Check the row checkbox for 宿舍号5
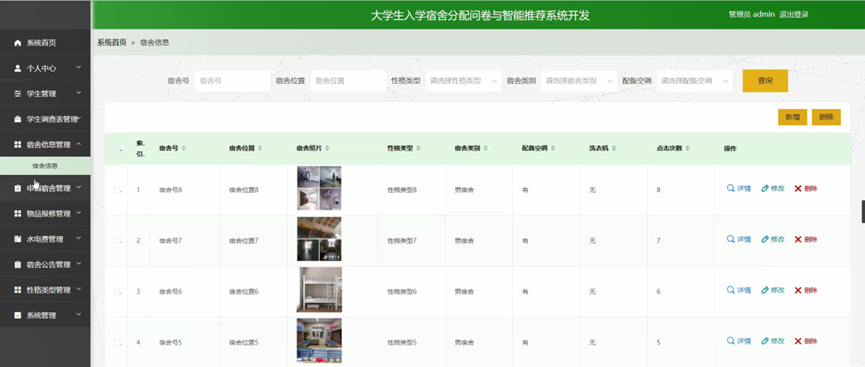Screen dimensions: 865x367 (x=117, y=342)
